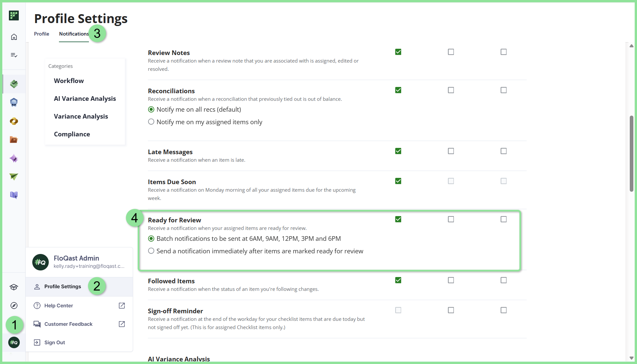Open the purple open book app icon

click(x=14, y=195)
